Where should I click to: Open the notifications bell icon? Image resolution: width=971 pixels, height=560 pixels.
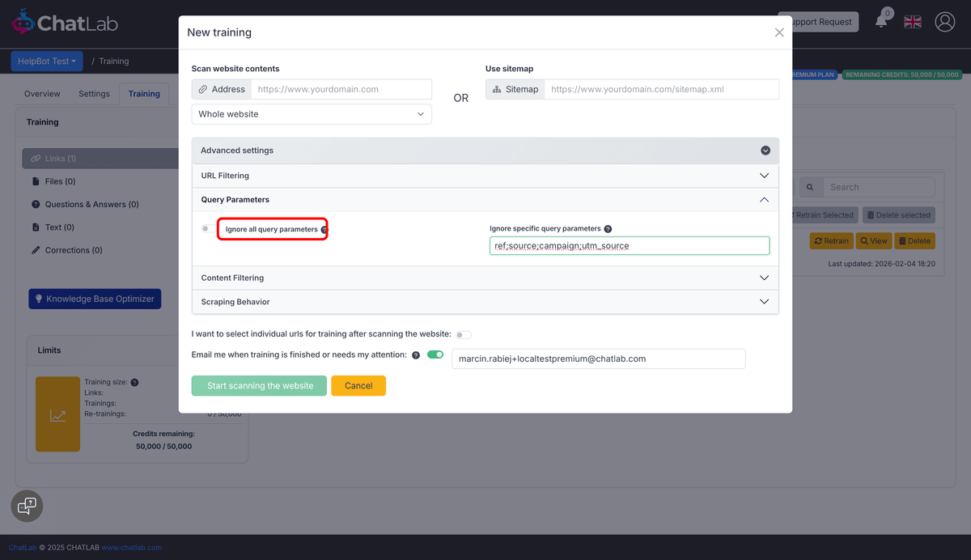pos(881,21)
